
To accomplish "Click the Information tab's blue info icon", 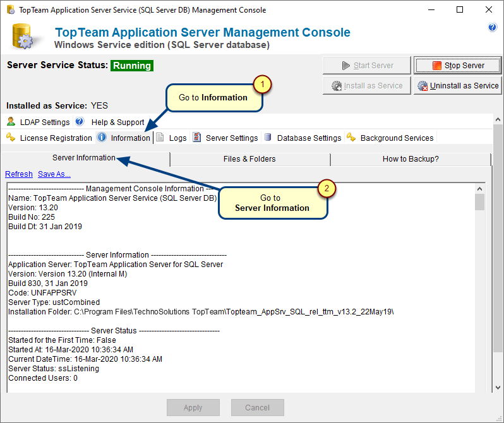I will point(102,137).
